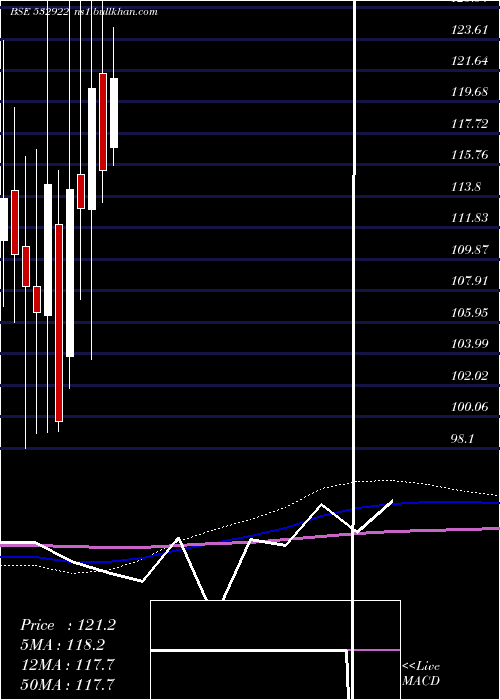The width and height of the screenshot is (500, 700).
Task: Click the 102.02 price axis label
Action: 469,376
